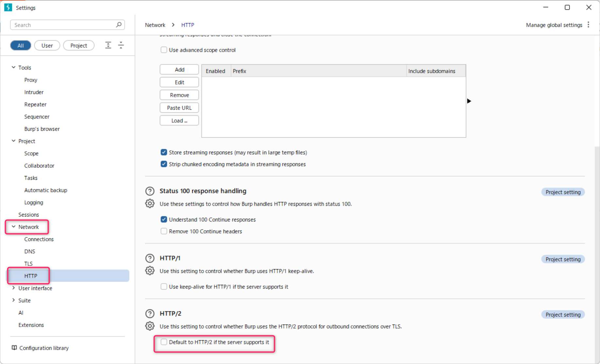Screen dimensions: 600x364
Task: Click the expand all sections icon
Action: 108,45
